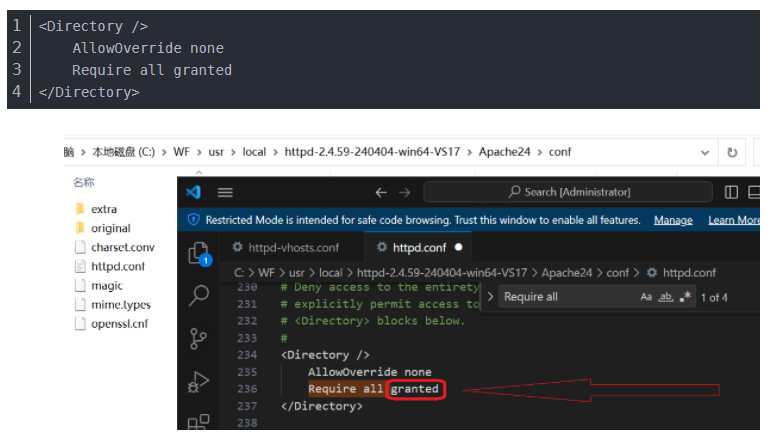The image size is (767, 439).
Task: Click the Search [Administrator] command center box
Action: (x=567, y=192)
